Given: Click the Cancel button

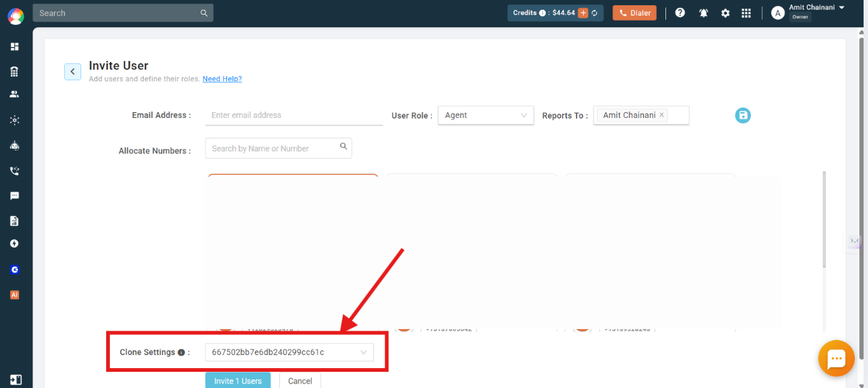Looking at the screenshot, I should pos(300,381).
